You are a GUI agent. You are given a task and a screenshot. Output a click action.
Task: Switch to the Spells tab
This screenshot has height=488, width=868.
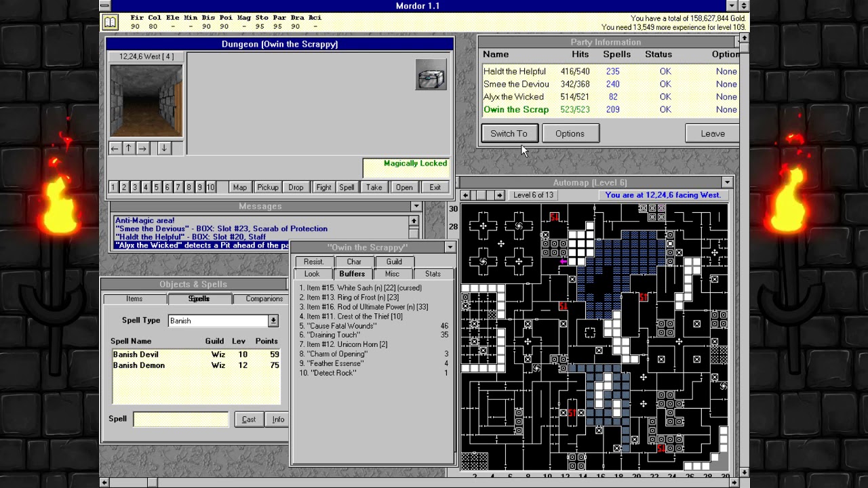point(199,299)
